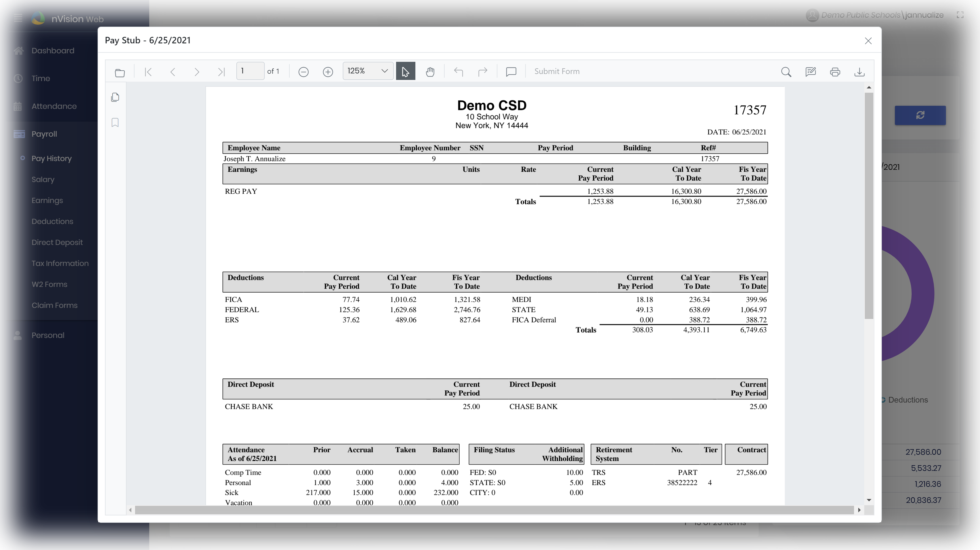Select Tax Information in Payroll submenu
980x550 pixels.
coord(60,263)
